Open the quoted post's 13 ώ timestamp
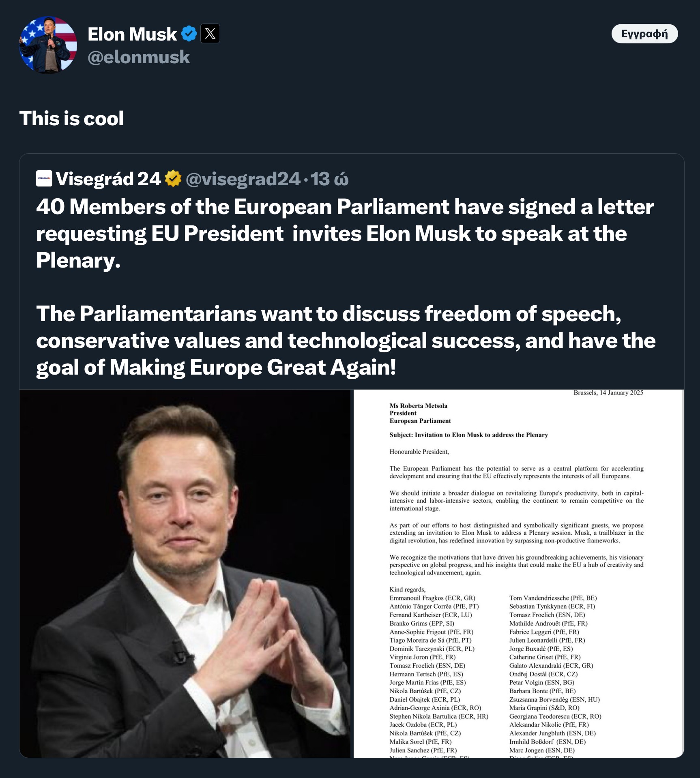 329,179
